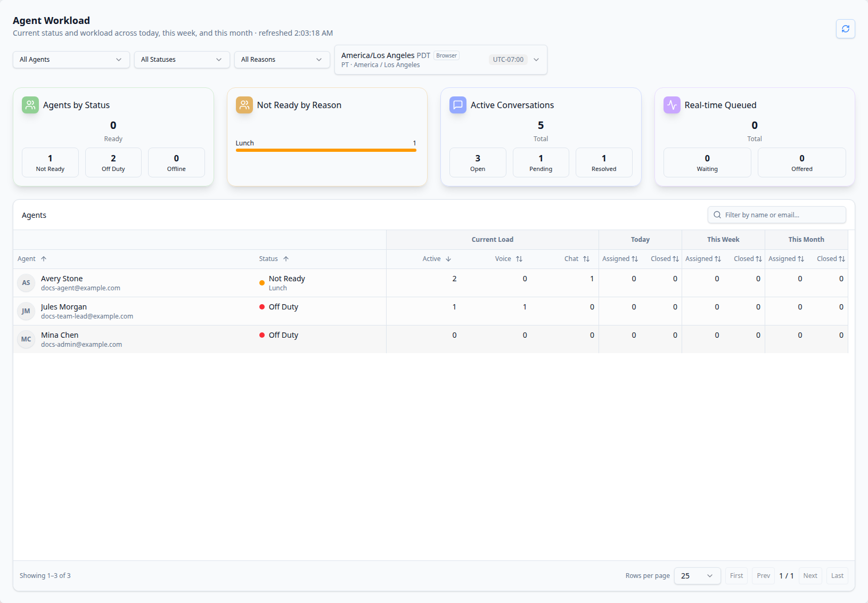Jump to the Last page
Viewport: 868px width, 603px height.
[837, 576]
